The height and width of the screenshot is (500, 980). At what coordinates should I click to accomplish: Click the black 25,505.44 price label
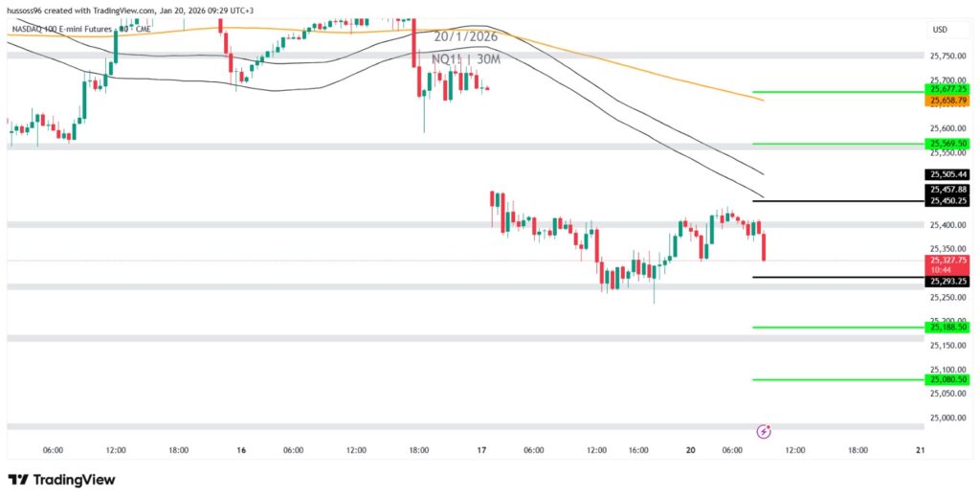coord(947,175)
